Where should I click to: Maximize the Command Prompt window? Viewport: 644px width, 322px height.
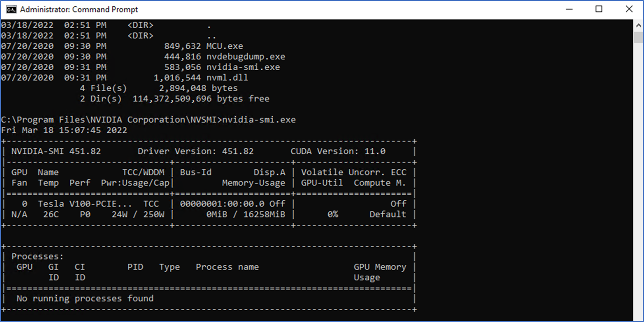tap(599, 9)
